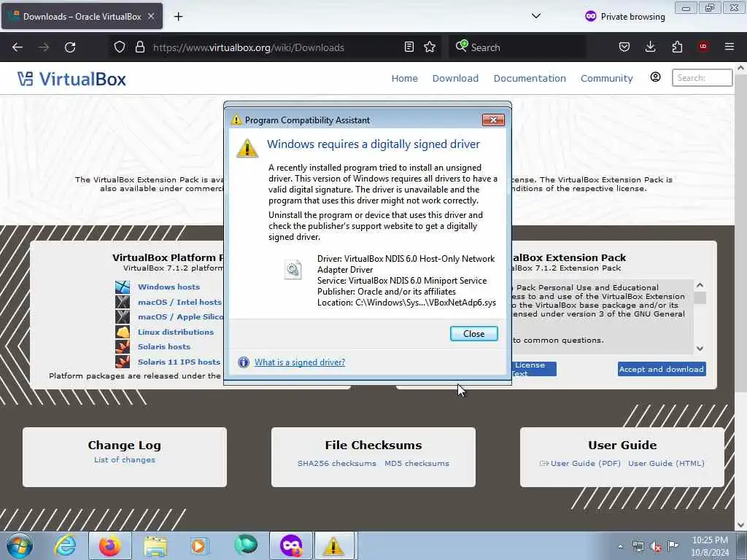This screenshot has width=747, height=560.
Task: Click page scrollbar up arrow
Action: (x=741, y=68)
